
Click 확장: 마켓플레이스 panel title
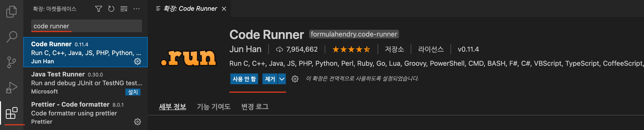click(x=55, y=9)
